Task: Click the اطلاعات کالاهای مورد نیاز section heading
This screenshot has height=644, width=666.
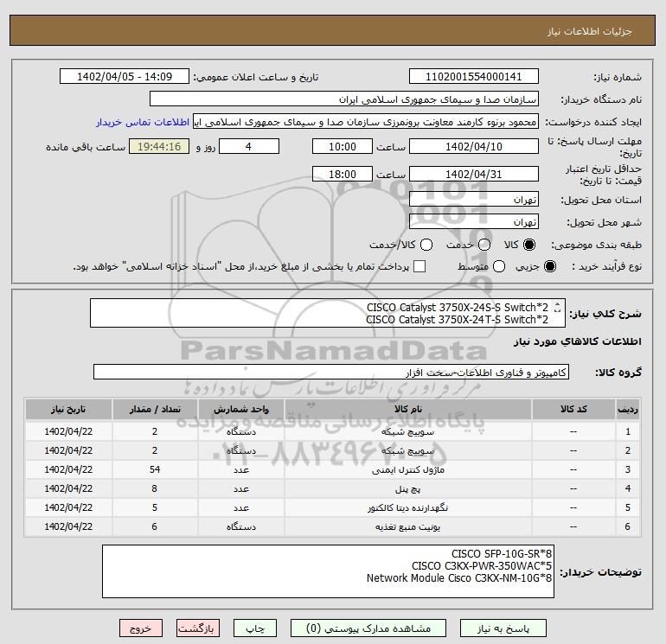Action: coord(578,341)
